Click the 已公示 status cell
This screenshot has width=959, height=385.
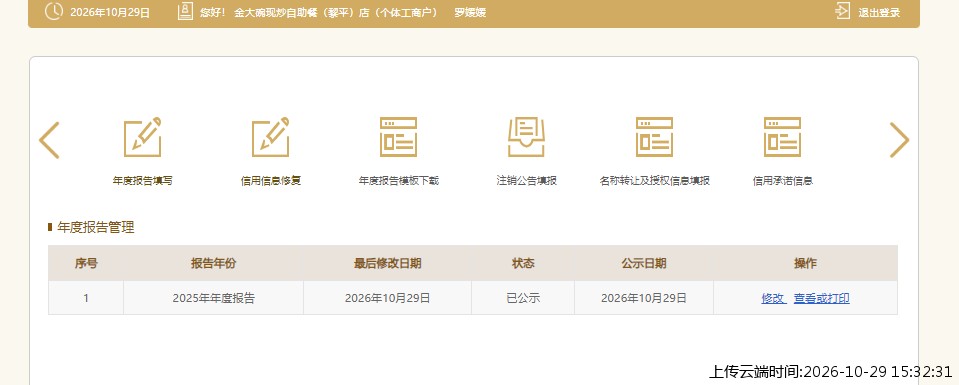[x=523, y=299]
